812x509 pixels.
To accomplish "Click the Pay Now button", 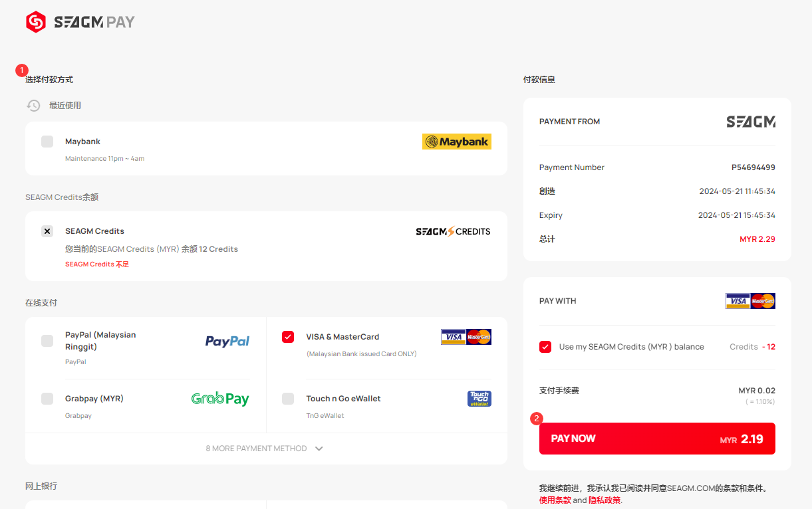I will (657, 439).
